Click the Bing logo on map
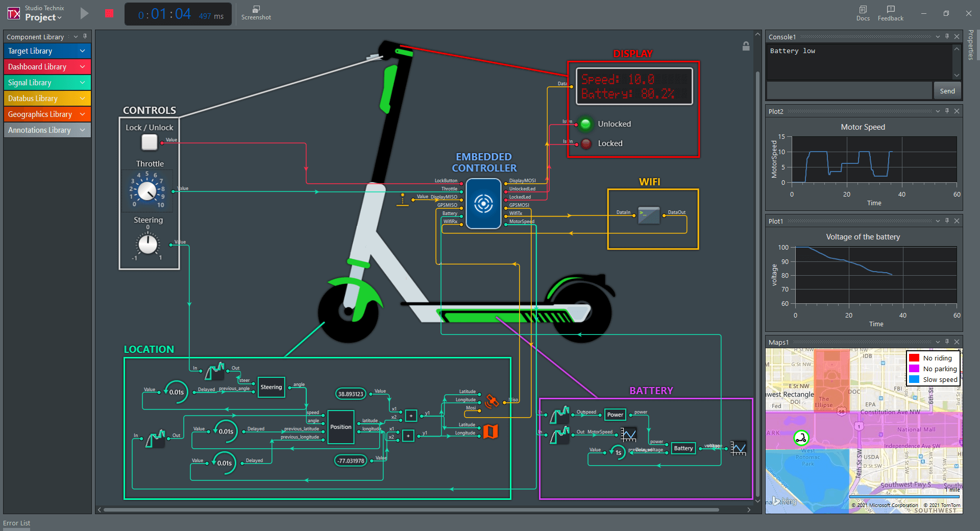Viewport: 980px width, 531px height. 785,501
